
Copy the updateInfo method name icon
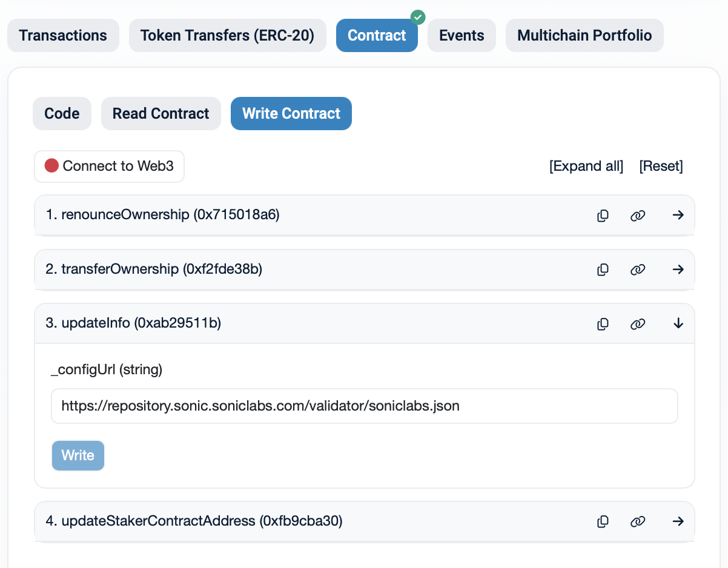603,324
